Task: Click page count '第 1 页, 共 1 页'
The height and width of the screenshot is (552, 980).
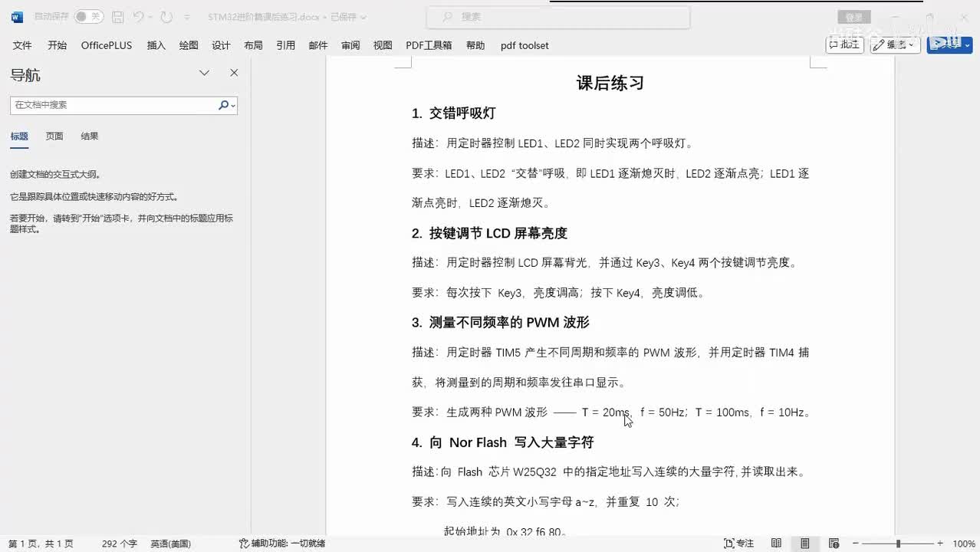Action: (x=41, y=544)
